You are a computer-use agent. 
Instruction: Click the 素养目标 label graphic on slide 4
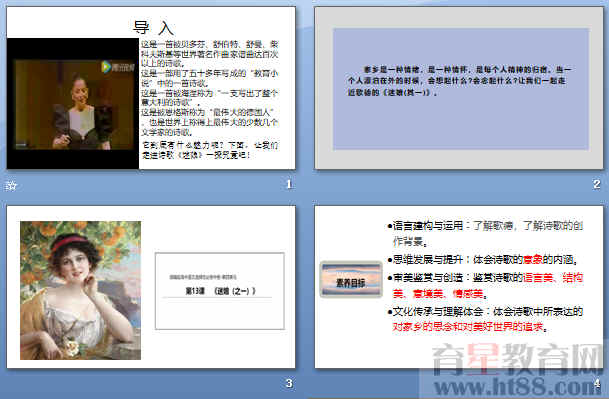click(x=351, y=279)
